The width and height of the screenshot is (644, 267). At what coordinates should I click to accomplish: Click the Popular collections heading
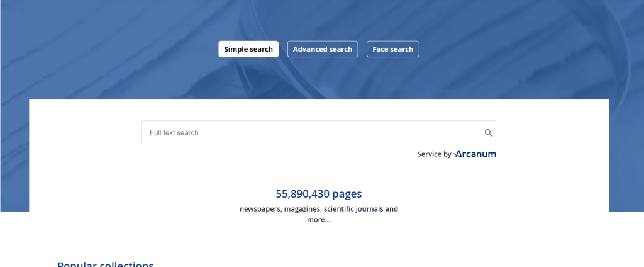pyautogui.click(x=105, y=264)
